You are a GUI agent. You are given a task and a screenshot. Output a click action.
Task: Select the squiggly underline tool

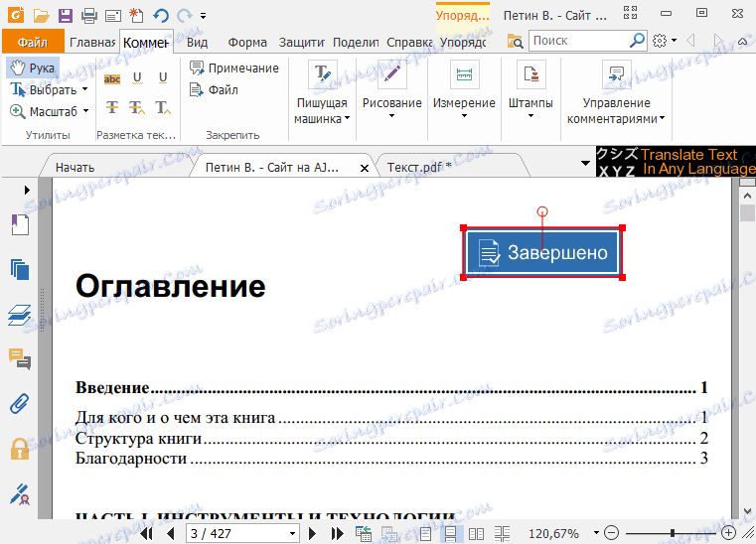[x=137, y=78]
